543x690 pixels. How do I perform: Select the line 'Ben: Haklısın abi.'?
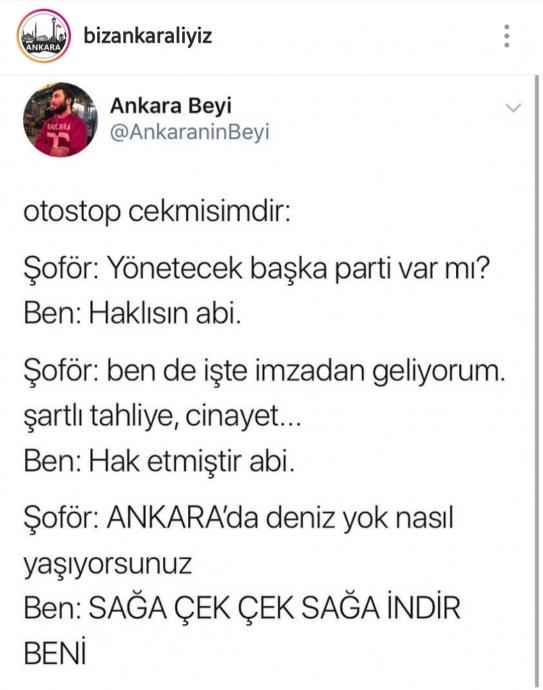pos(132,314)
